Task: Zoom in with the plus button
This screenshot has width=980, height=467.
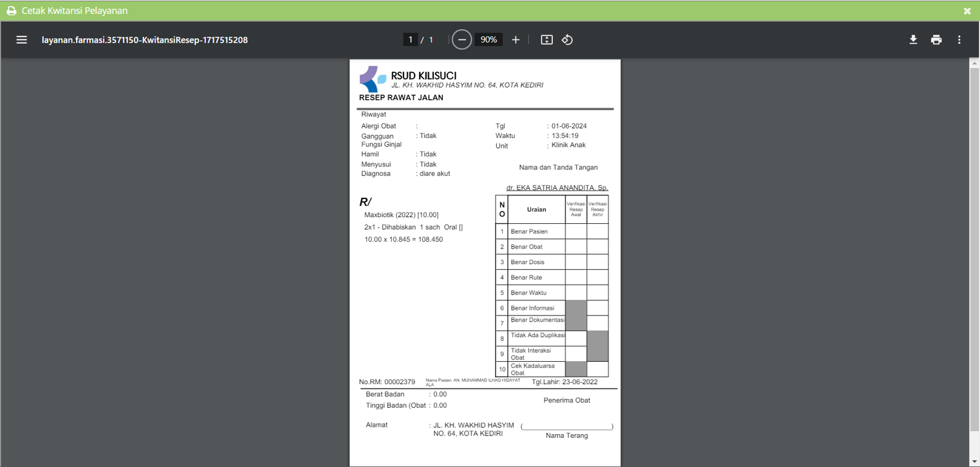Action: point(515,40)
